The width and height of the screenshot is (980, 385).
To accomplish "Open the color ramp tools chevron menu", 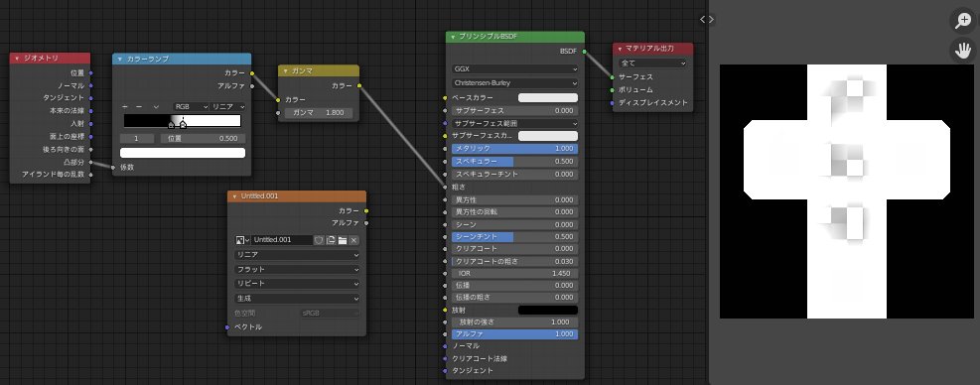I will click(156, 107).
